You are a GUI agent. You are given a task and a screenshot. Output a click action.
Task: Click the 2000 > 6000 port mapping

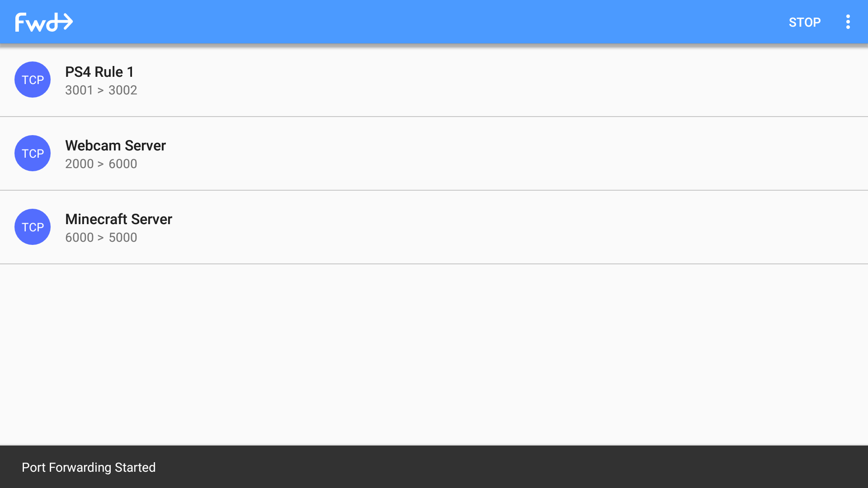pos(101,164)
